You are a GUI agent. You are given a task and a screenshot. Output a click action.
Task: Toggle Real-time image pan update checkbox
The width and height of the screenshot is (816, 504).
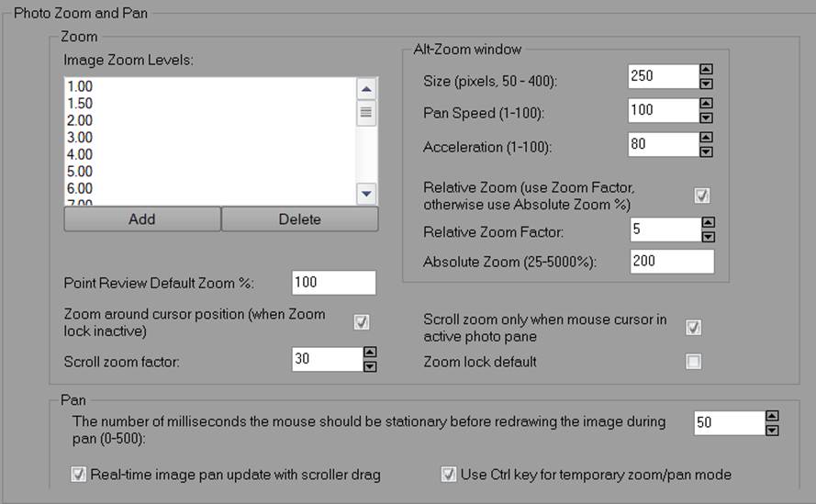(78, 475)
